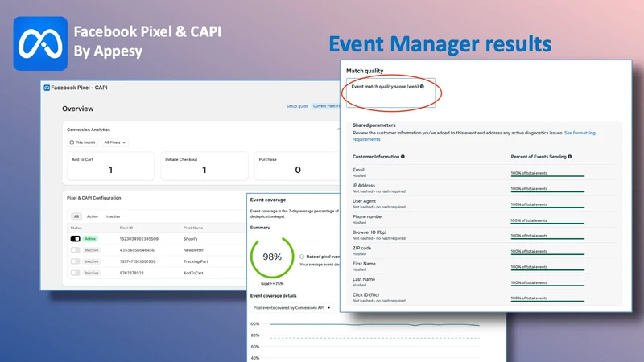Enable the AddToCart pixel toggle

(75, 273)
